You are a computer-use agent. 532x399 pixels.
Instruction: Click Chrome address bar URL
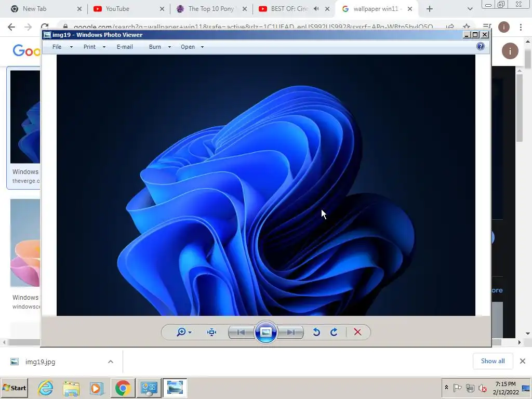(x=253, y=27)
